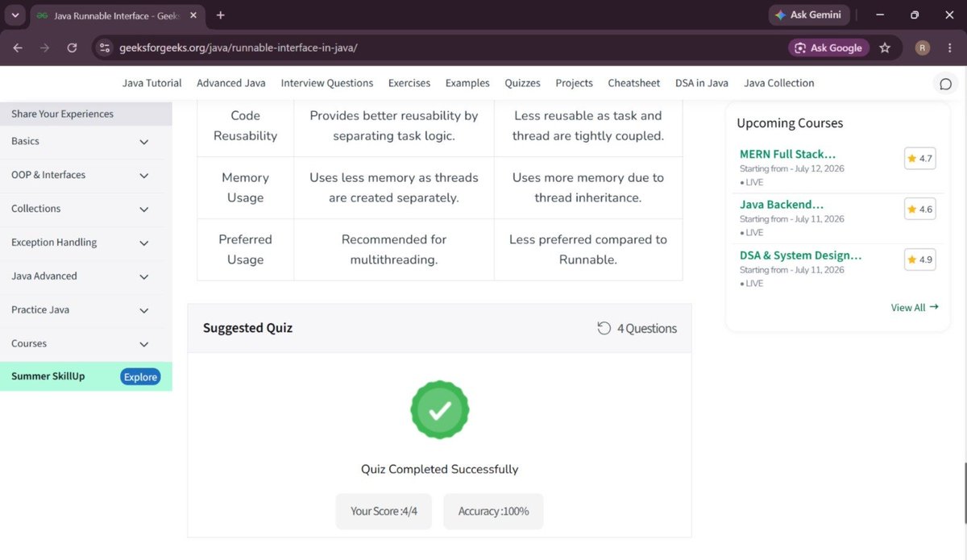Open Java Backend course link
The height and width of the screenshot is (560, 967).
782,205
